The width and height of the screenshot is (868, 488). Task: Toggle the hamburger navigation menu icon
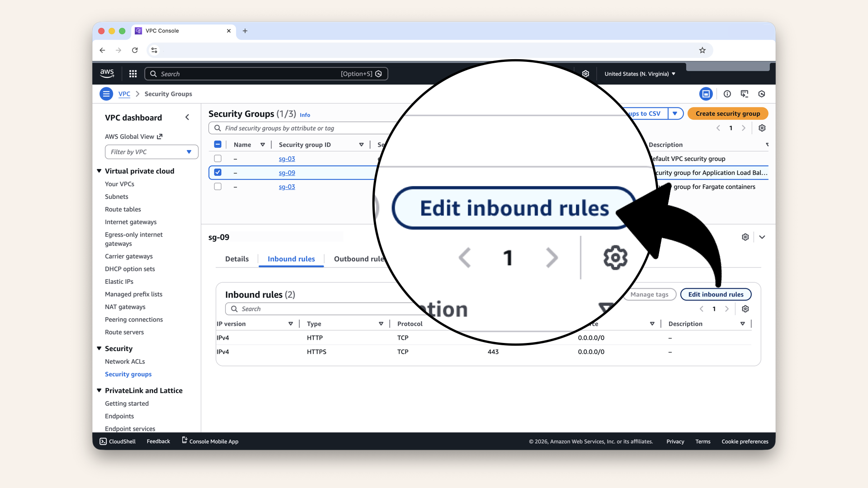point(106,94)
